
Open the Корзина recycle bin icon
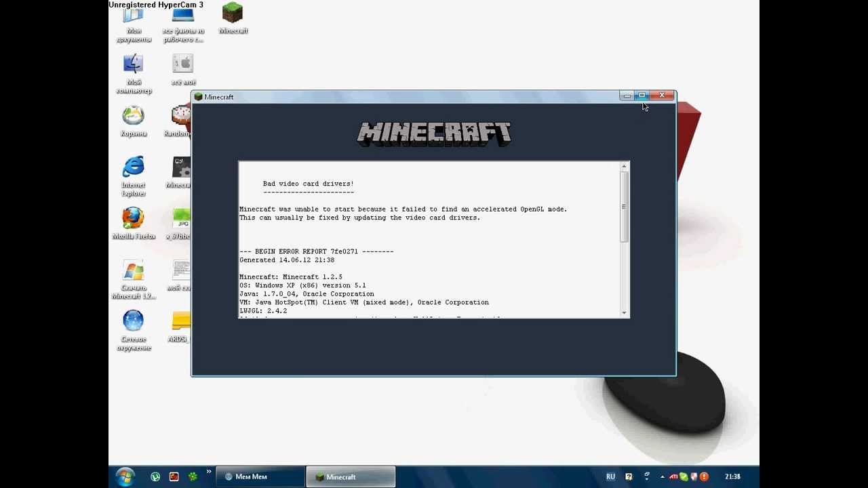134,122
